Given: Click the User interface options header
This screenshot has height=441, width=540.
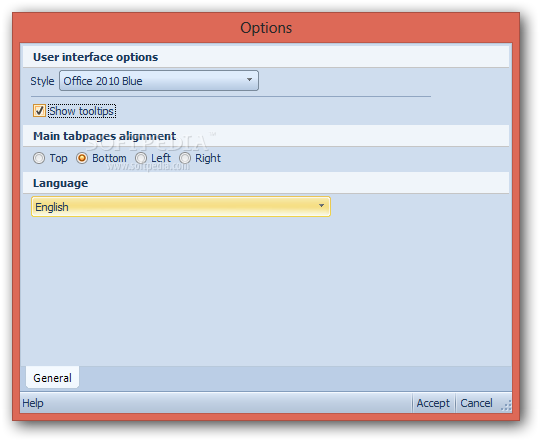Looking at the screenshot, I should pyautogui.click(x=95, y=57).
